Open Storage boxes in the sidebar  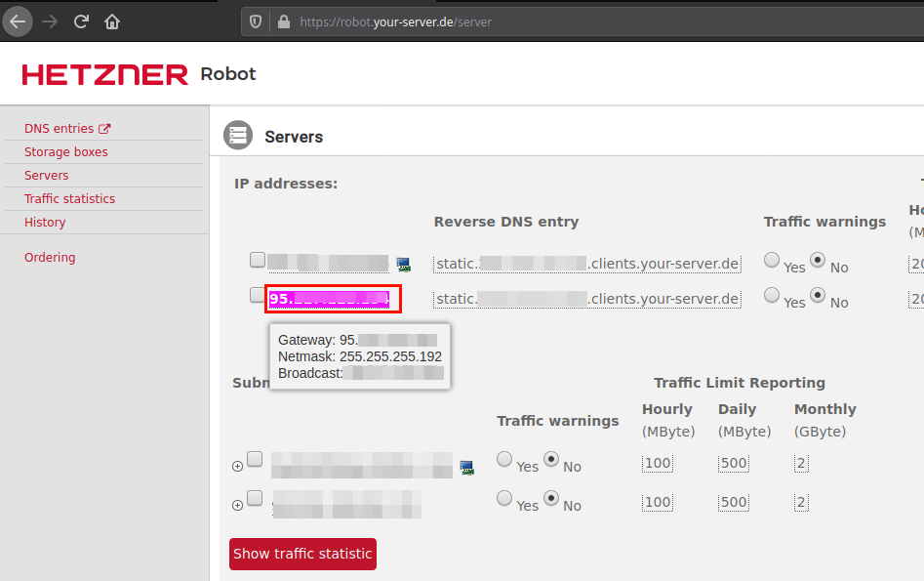(66, 152)
